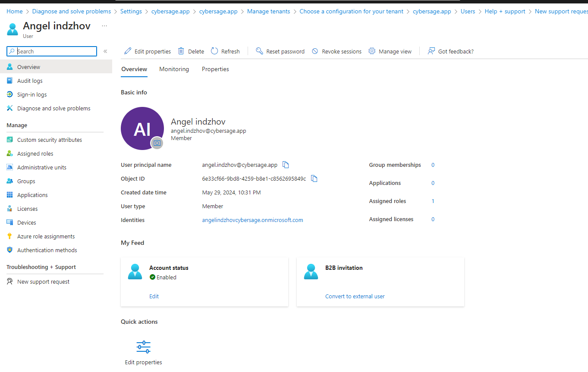Open Sign-in logs in the sidebar
Image resolution: width=588 pixels, height=372 pixels.
[x=31, y=94]
